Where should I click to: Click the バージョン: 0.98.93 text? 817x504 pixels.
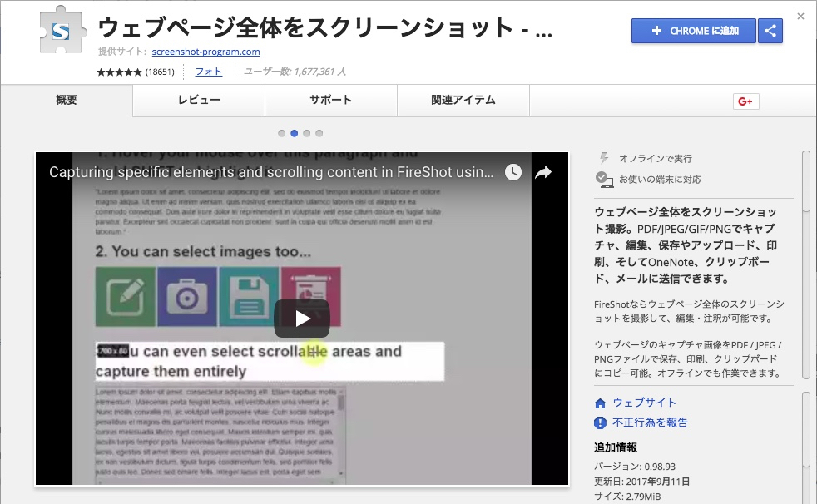[635, 467]
